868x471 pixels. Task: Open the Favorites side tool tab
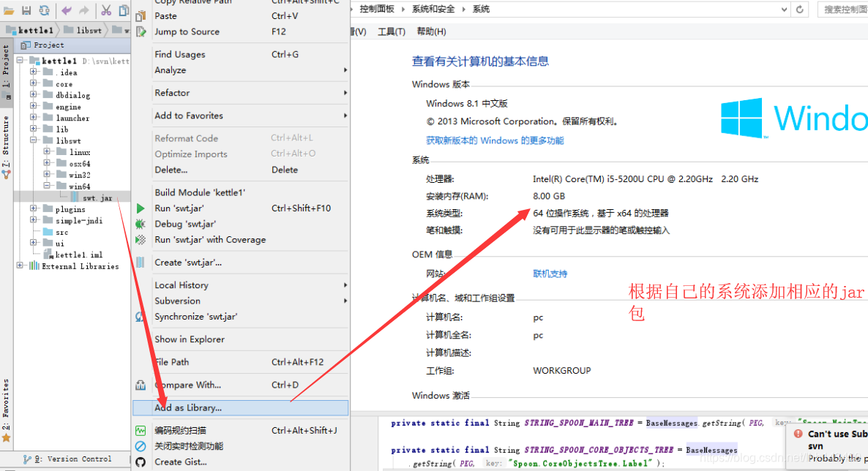pos(6,404)
